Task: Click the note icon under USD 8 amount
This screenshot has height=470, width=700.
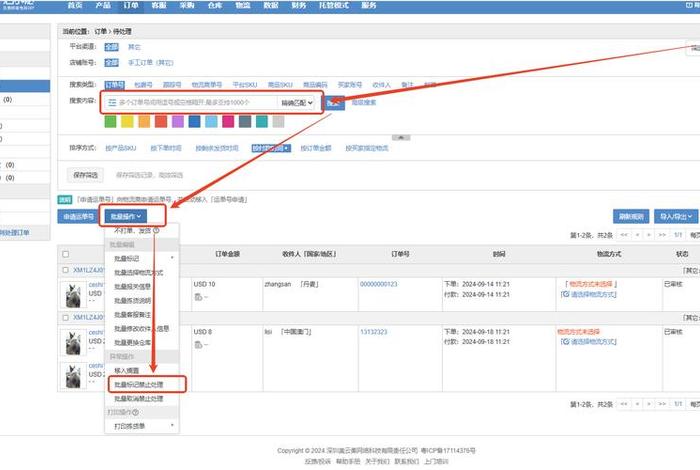Action: tap(199, 344)
